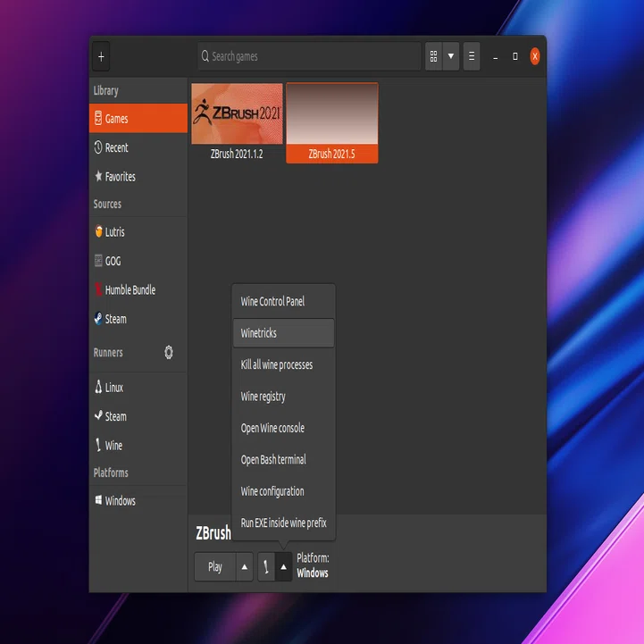The width and height of the screenshot is (644, 644).
Task: Open the Runners settings gear icon
Action: (169, 353)
